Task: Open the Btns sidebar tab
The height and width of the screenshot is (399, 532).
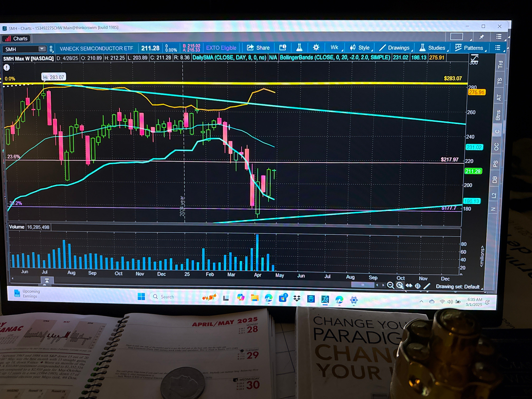Action: 498,115
